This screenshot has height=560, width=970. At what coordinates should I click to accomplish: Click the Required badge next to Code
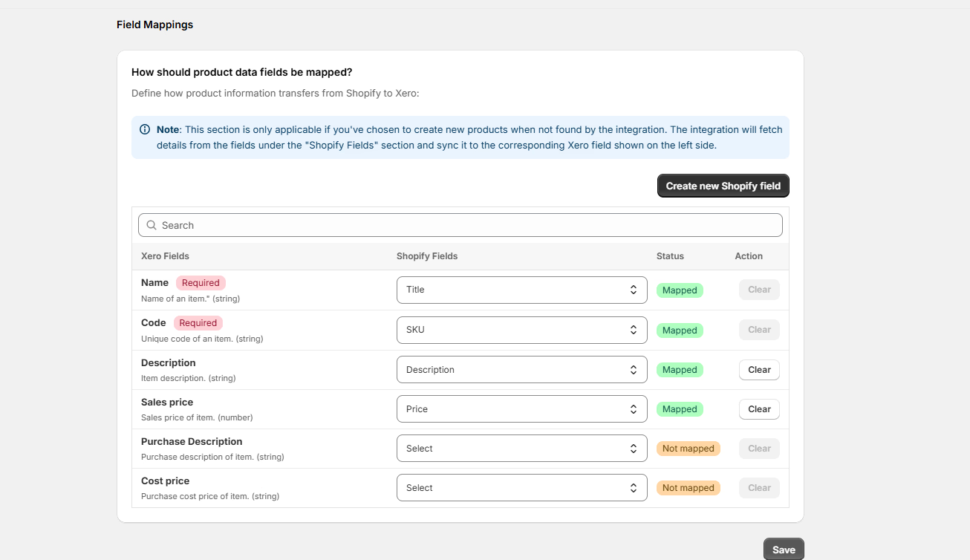click(198, 323)
